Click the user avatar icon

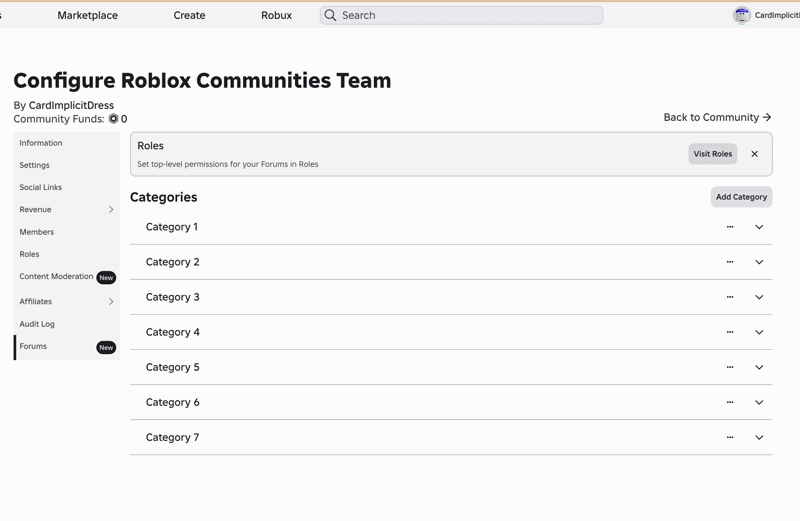[x=742, y=15]
